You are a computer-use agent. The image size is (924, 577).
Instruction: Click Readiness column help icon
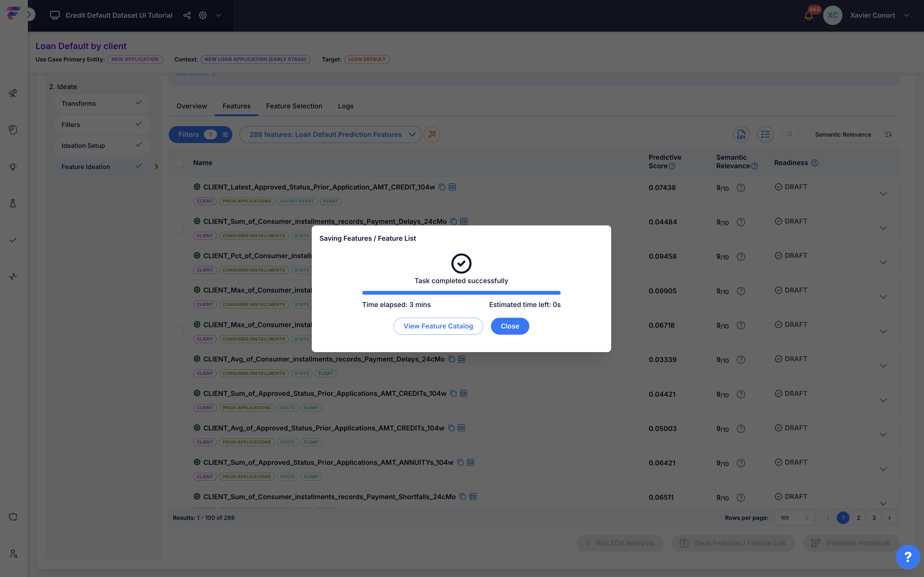815,163
